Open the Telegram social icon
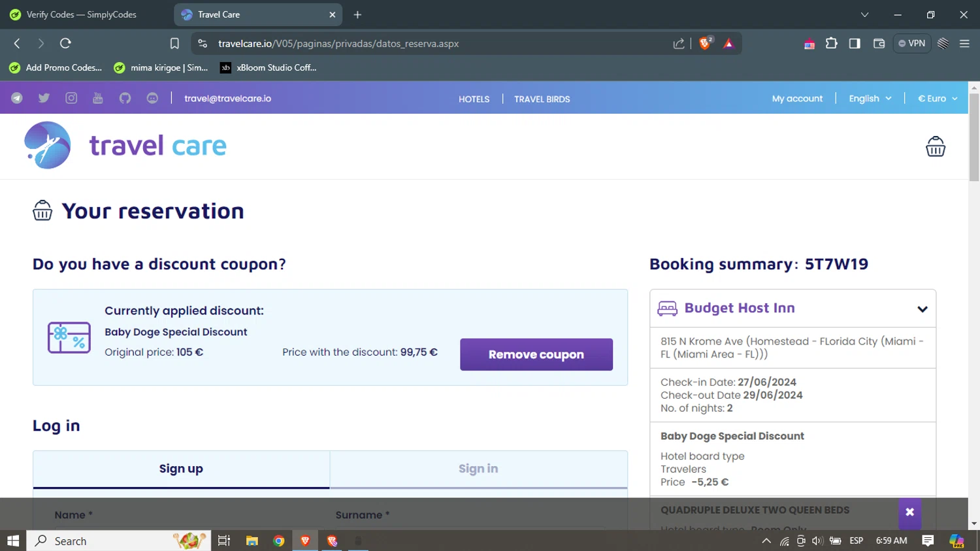Viewport: 980px width, 551px height. click(x=17, y=98)
